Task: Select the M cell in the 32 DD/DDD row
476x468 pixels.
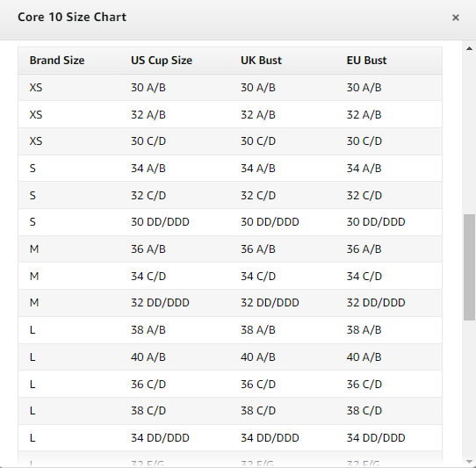Action: (x=34, y=303)
